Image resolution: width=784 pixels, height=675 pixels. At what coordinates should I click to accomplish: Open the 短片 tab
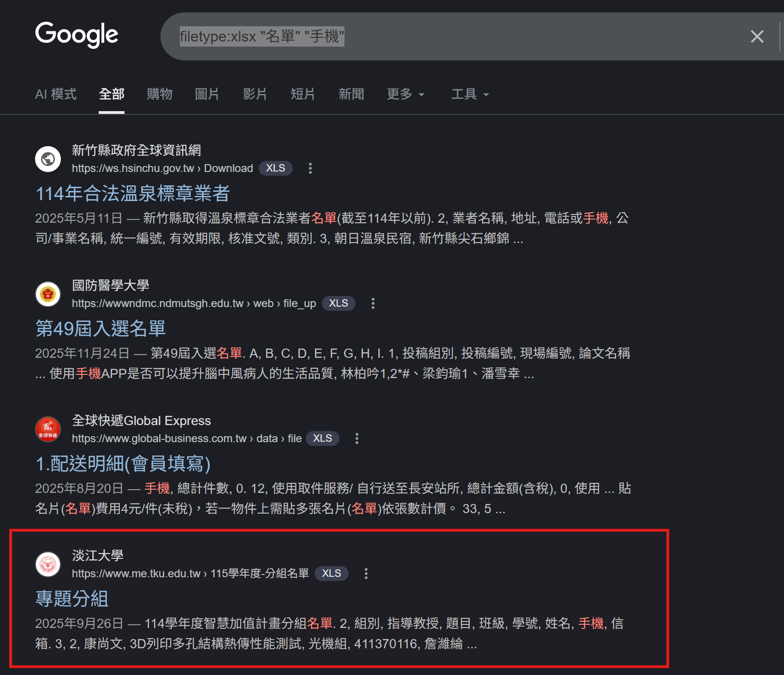(x=303, y=94)
